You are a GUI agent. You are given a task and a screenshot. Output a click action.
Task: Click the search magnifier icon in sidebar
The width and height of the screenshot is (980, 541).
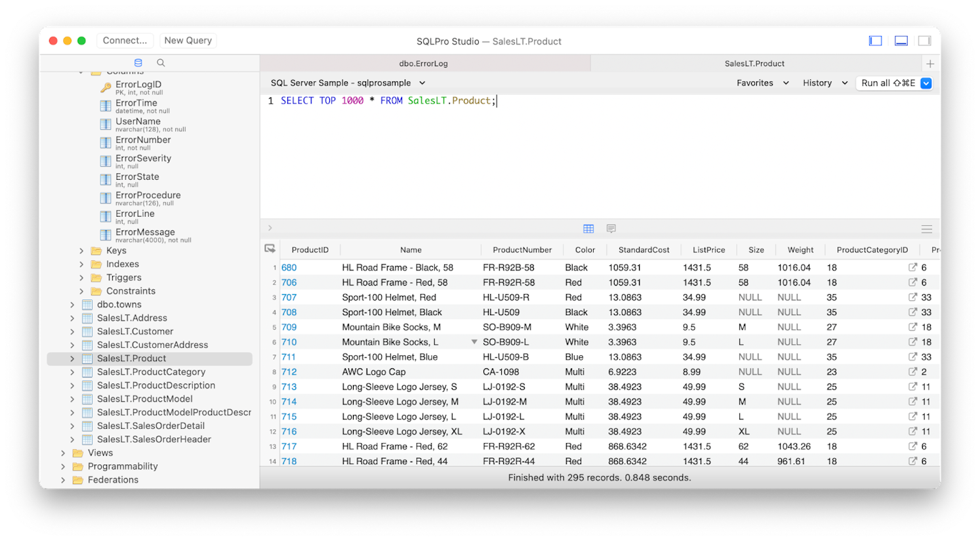[161, 63]
